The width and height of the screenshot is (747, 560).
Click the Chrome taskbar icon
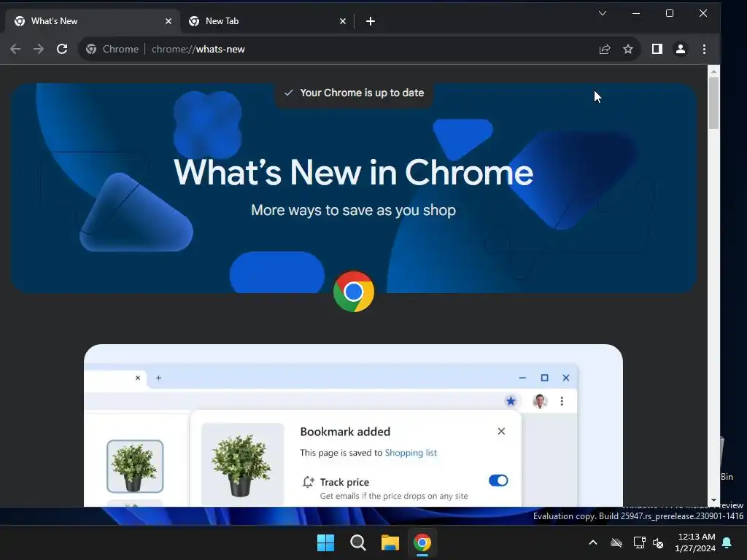click(x=422, y=542)
